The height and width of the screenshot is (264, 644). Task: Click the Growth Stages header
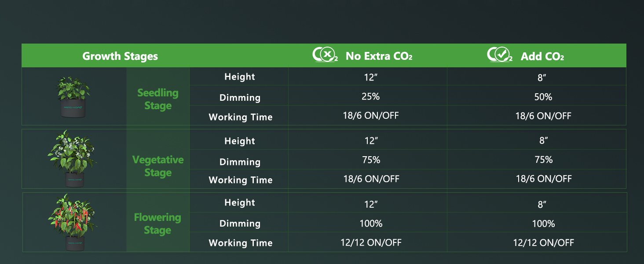coord(120,56)
